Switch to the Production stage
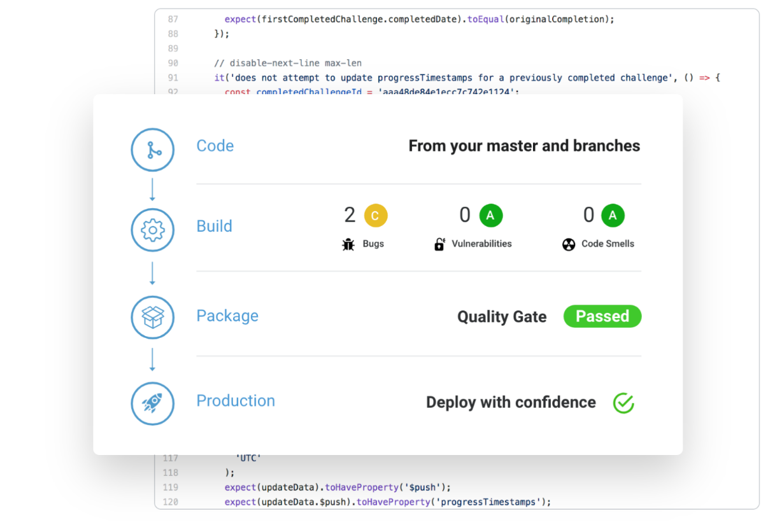Viewport: 768px width, 532px height. [x=236, y=401]
